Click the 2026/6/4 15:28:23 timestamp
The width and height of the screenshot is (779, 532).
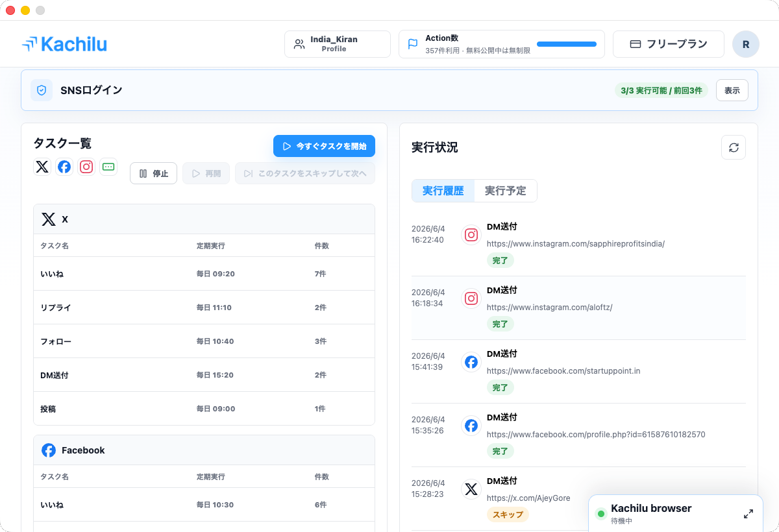428,489
